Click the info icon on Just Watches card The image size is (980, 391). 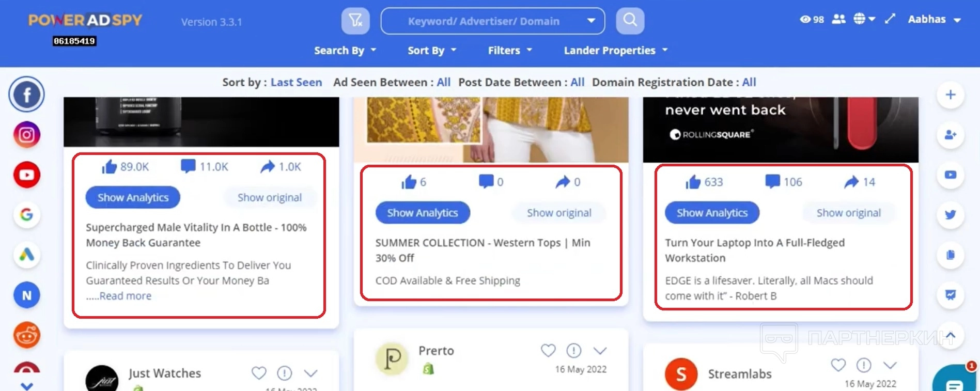click(285, 373)
